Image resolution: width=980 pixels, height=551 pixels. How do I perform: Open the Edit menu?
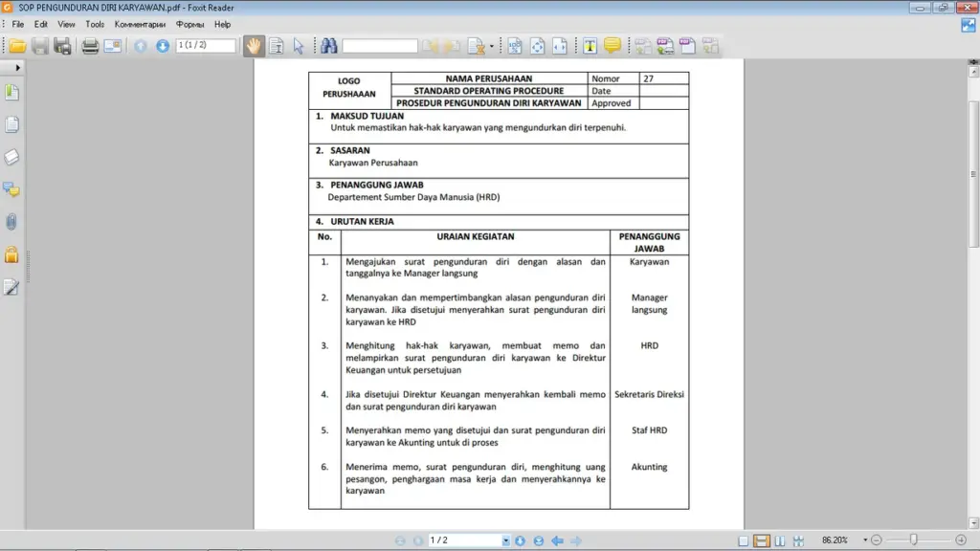[x=40, y=24]
